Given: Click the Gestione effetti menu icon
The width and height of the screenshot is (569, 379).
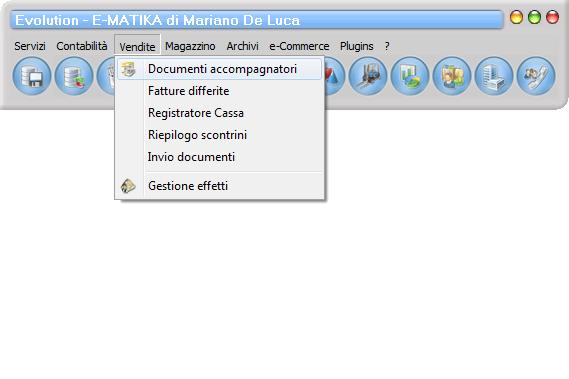Looking at the screenshot, I should (128, 186).
